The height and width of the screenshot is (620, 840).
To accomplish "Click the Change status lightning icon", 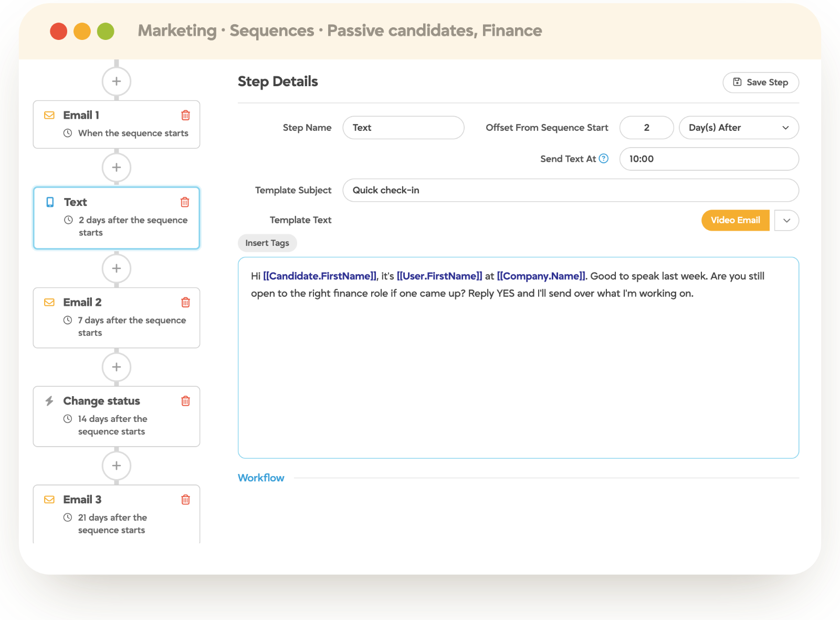I will (49, 401).
